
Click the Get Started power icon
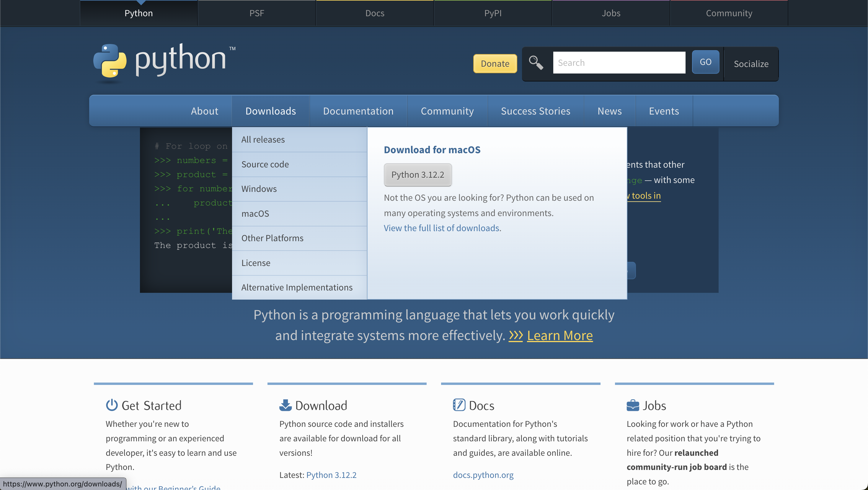pos(112,405)
